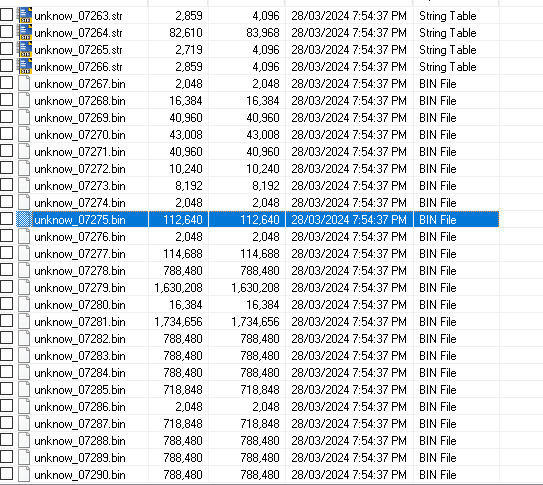This screenshot has height=485, width=543.
Task: Click the string table icon for unknow_07266.str
Action: [x=24, y=66]
